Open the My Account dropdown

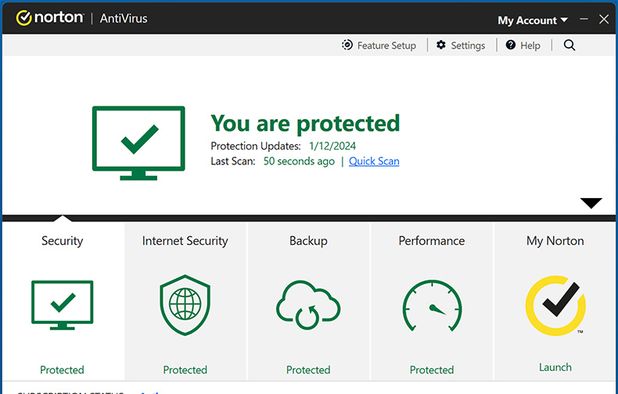tap(532, 20)
